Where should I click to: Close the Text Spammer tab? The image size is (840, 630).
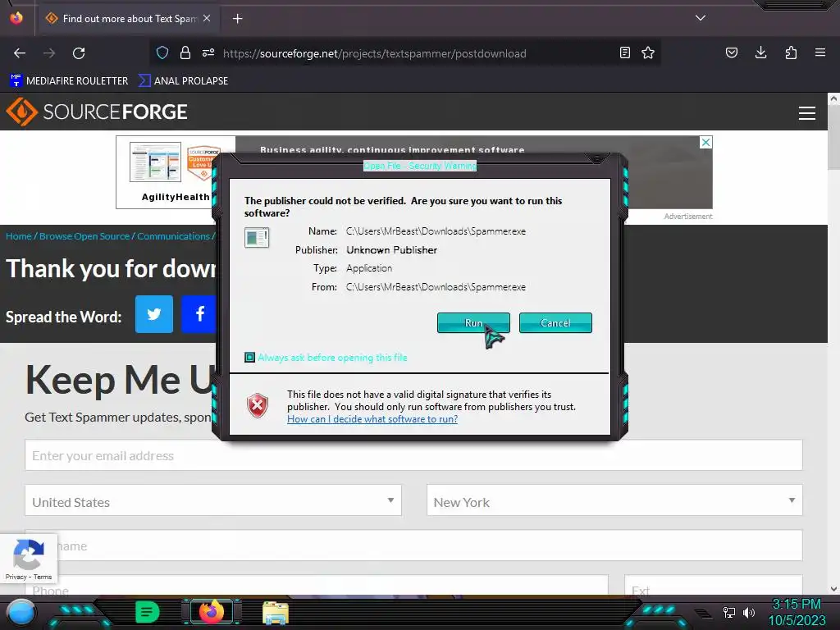(207, 18)
